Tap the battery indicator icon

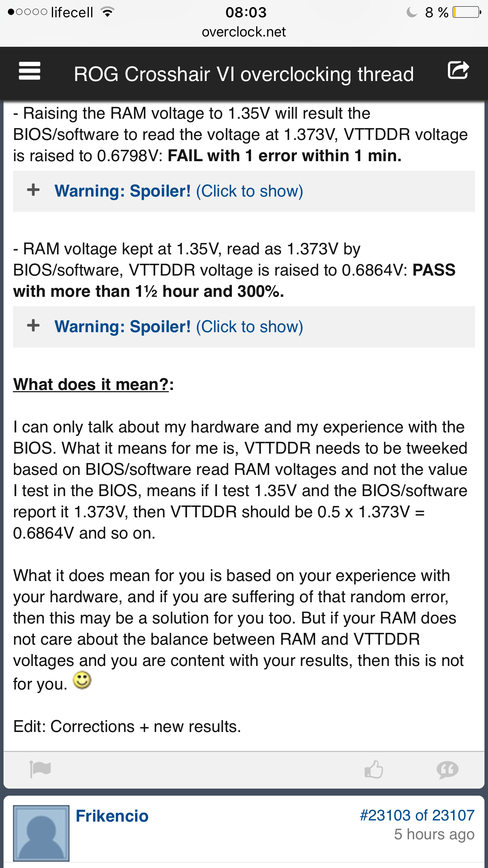click(x=466, y=12)
